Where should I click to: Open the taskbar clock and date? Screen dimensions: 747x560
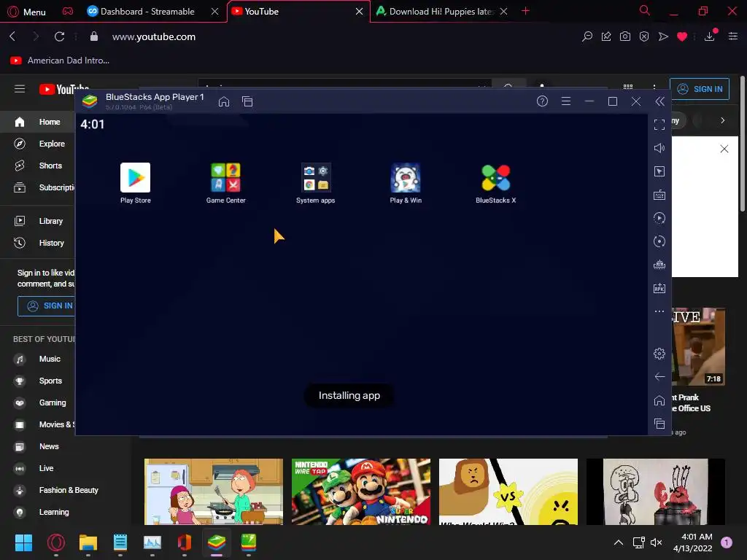(692, 542)
